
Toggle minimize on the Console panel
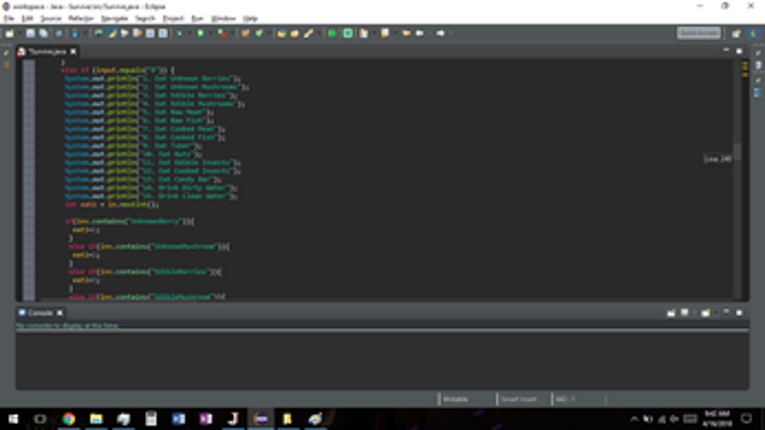726,312
